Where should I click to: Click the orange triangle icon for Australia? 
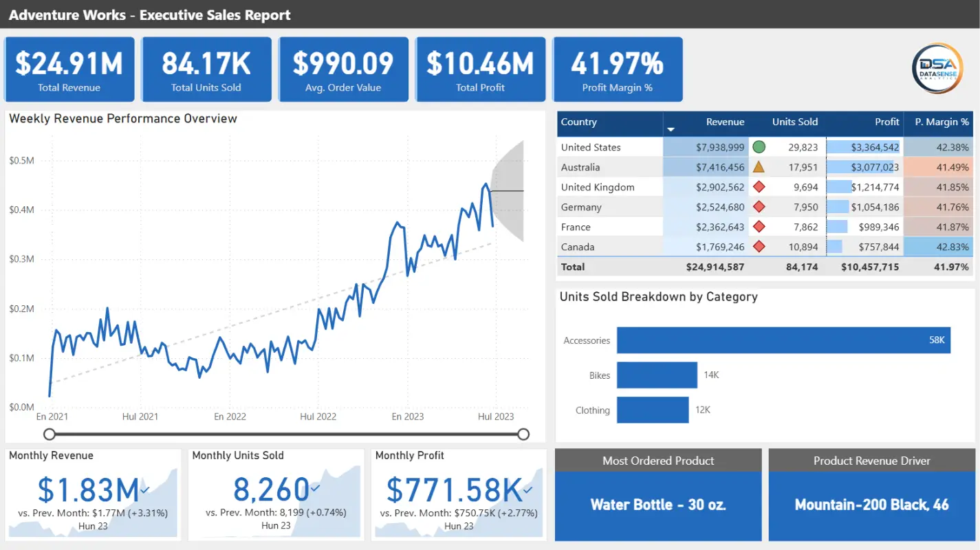759,167
